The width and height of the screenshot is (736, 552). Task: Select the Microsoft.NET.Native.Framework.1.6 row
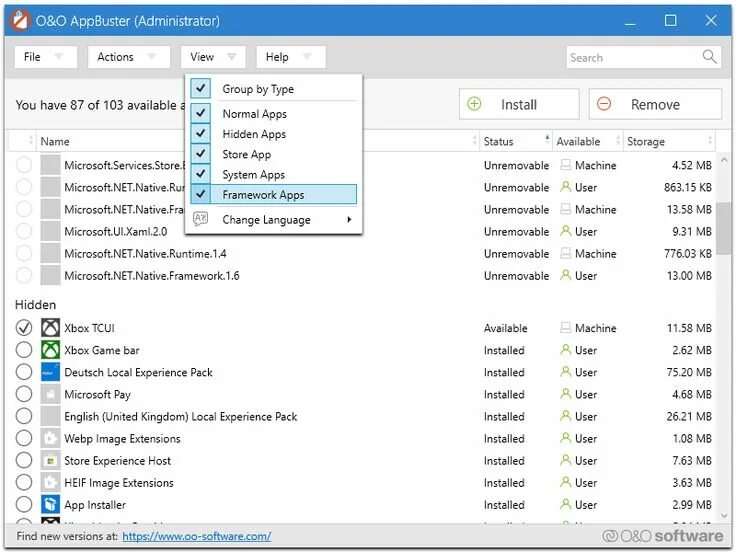[364, 275]
